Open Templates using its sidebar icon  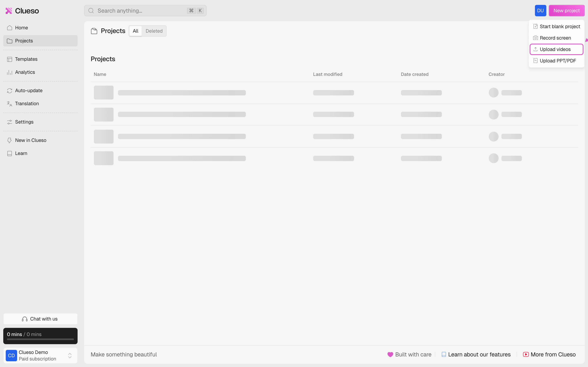click(x=9, y=59)
